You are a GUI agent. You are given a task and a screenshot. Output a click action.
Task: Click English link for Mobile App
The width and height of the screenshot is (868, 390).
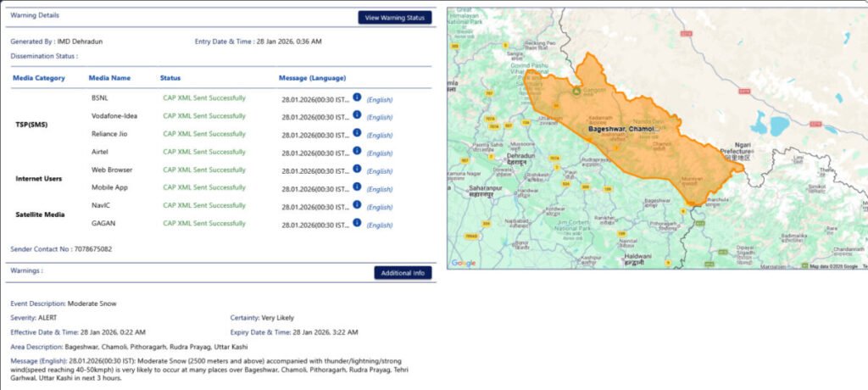pos(379,189)
